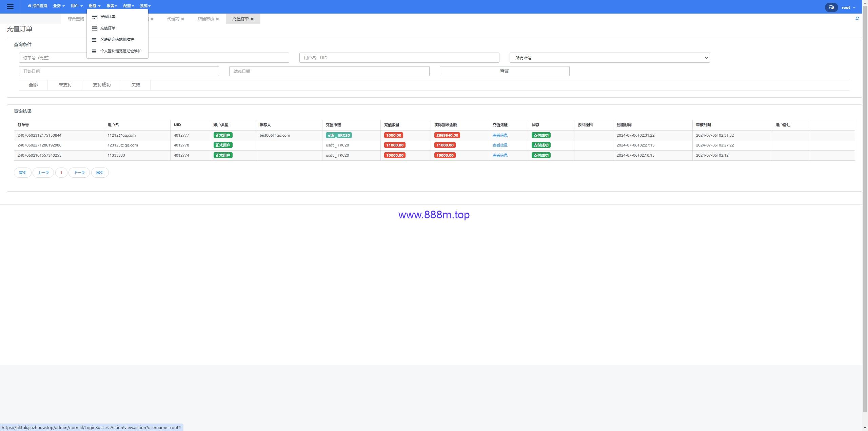Click the 充值订单 card icon in menu
The image size is (868, 431).
point(95,28)
